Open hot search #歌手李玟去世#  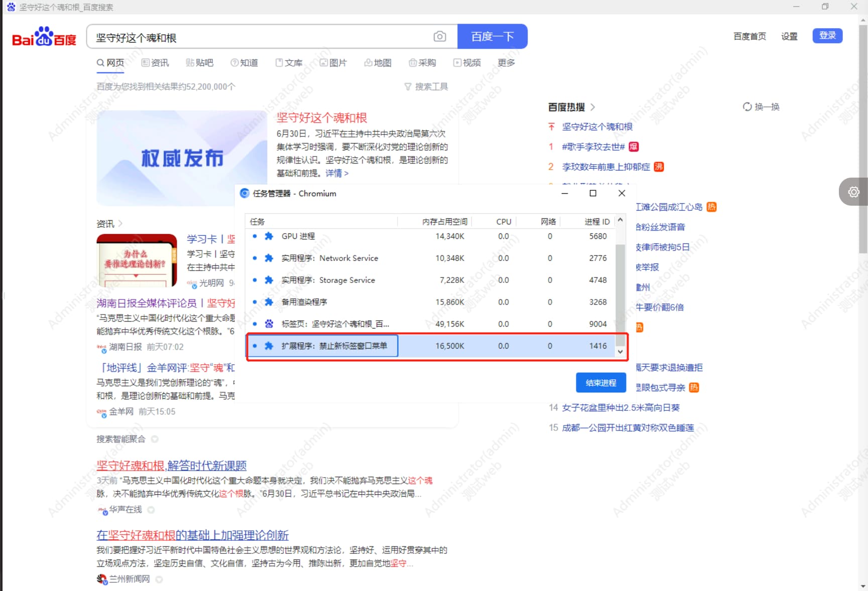tap(593, 147)
